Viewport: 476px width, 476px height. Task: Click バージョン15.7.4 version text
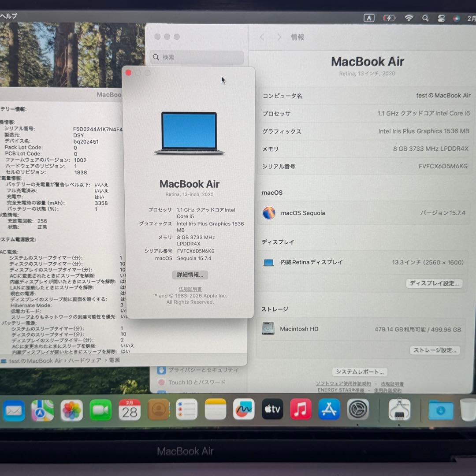pyautogui.click(x=443, y=213)
